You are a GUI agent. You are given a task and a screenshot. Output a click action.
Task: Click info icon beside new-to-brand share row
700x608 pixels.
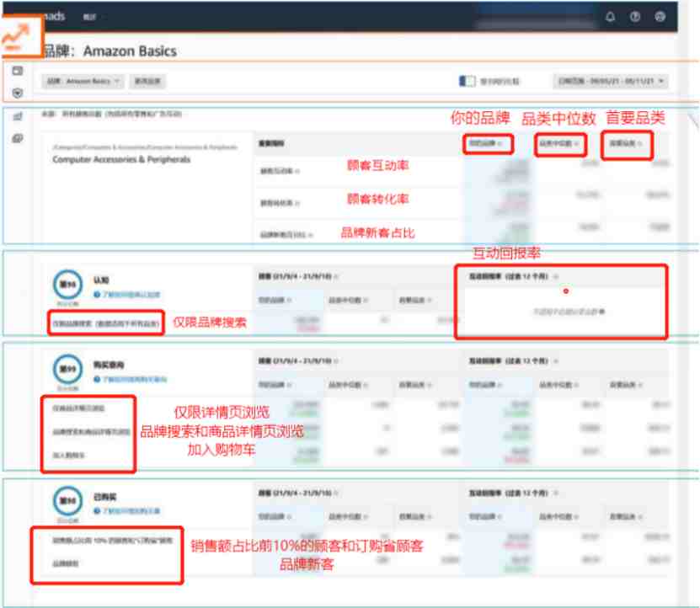point(311,235)
